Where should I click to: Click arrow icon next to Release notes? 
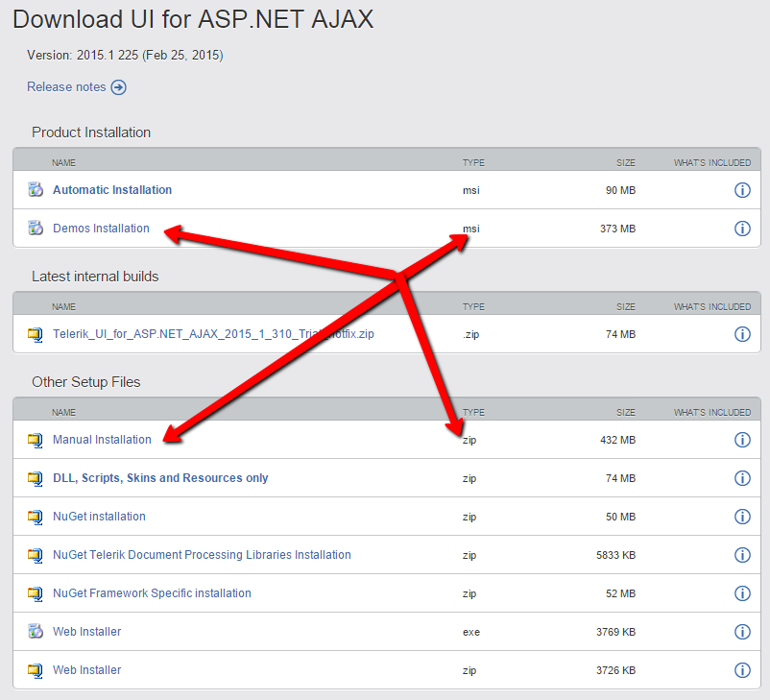[118, 87]
